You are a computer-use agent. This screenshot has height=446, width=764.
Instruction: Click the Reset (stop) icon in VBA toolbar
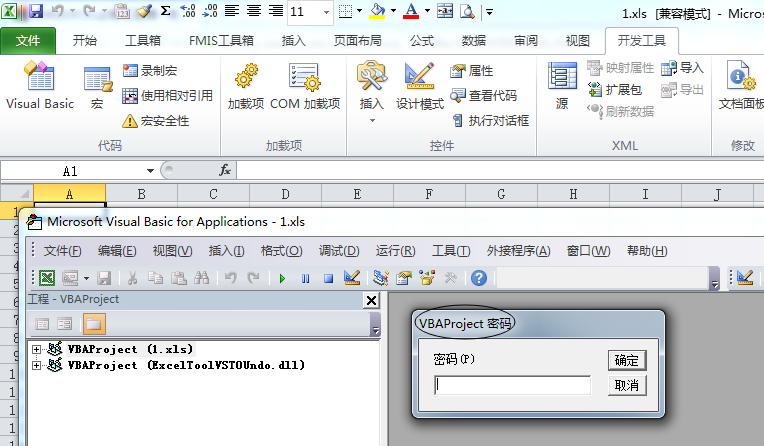(x=327, y=278)
